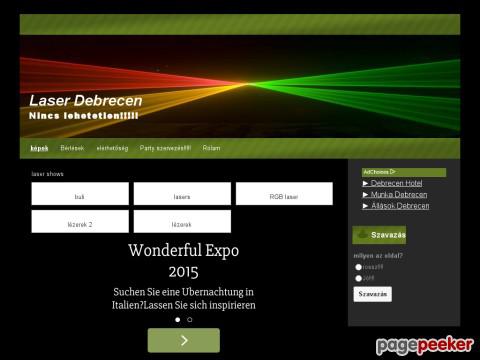
Task: Select the first poll radio option
Action: pos(358,267)
